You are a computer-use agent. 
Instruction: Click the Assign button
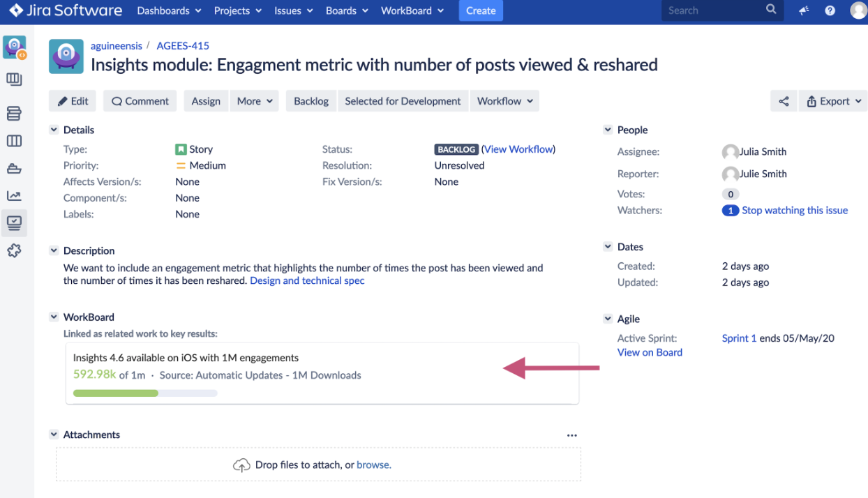coord(206,101)
